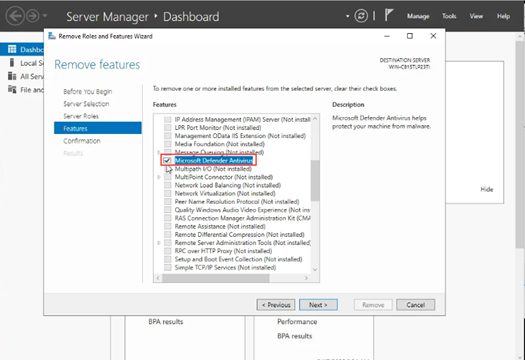
Task: Open the Manage menu
Action: coord(418,16)
